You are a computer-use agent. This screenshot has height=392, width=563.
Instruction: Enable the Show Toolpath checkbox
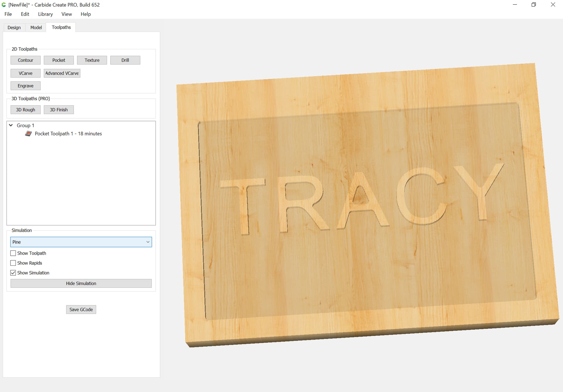tap(13, 253)
